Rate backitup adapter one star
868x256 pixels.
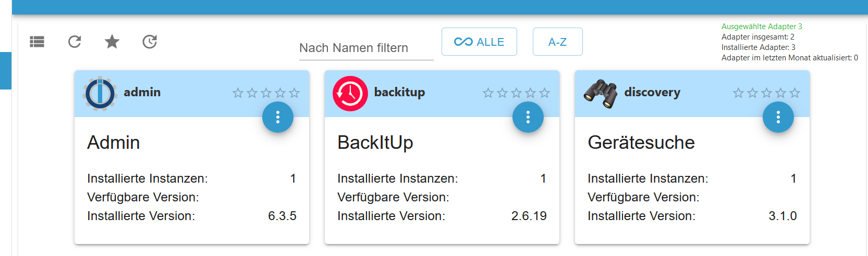pos(488,93)
